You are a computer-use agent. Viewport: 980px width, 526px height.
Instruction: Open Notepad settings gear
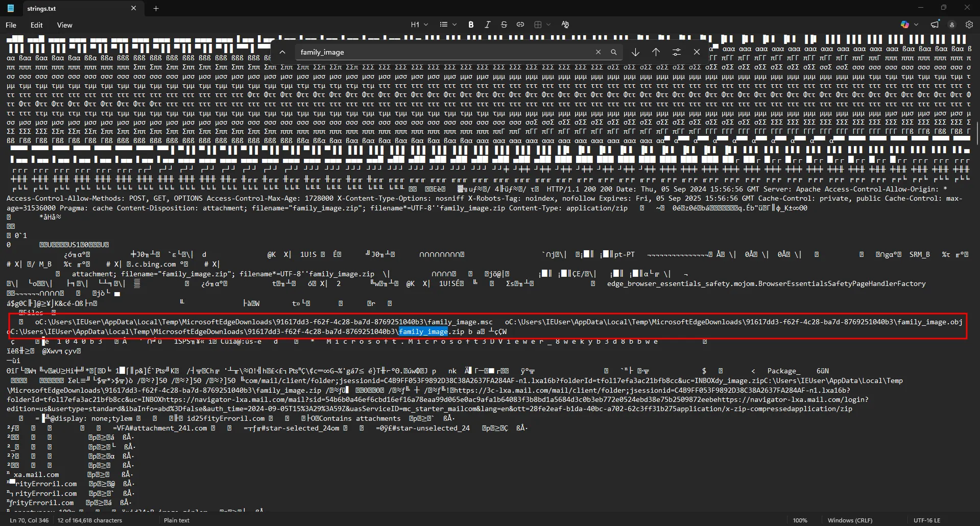[x=969, y=24]
